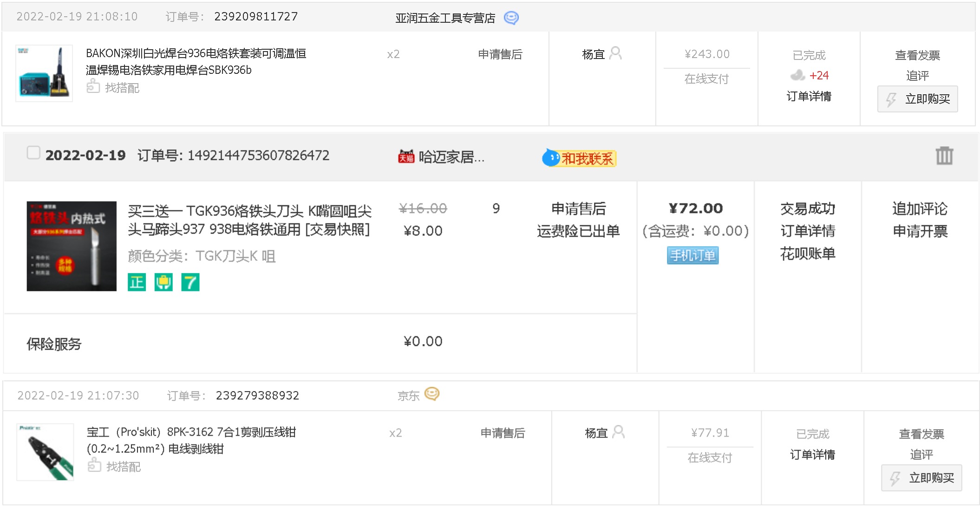Open the 花呗账单 link

tap(807, 253)
